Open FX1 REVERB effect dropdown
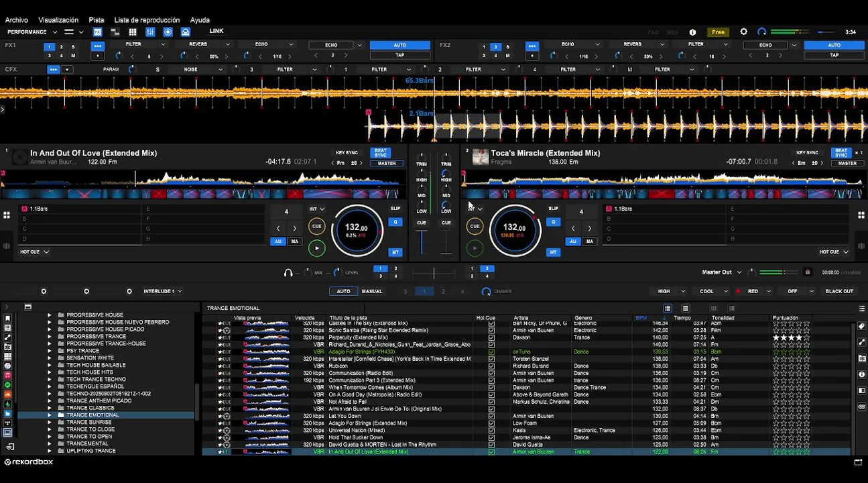Viewport: 868px width, 483px height. (x=203, y=44)
